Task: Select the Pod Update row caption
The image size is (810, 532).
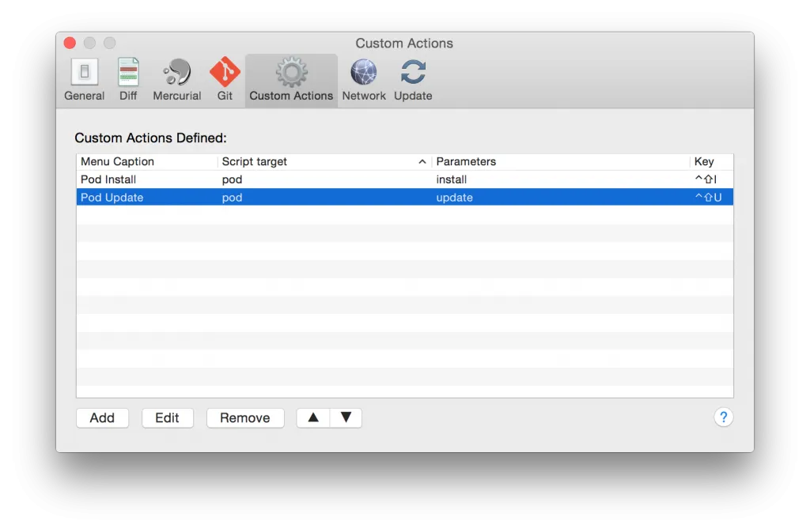Action: (112, 197)
